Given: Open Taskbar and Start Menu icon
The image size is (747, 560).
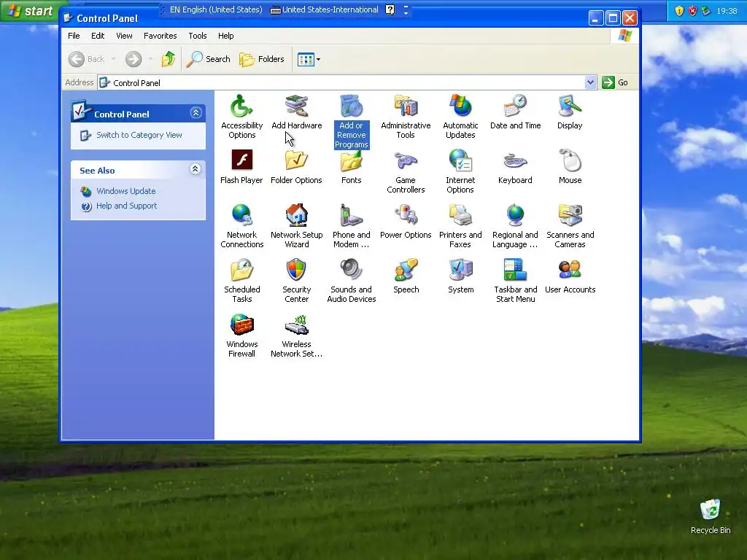Looking at the screenshot, I should (x=515, y=281).
